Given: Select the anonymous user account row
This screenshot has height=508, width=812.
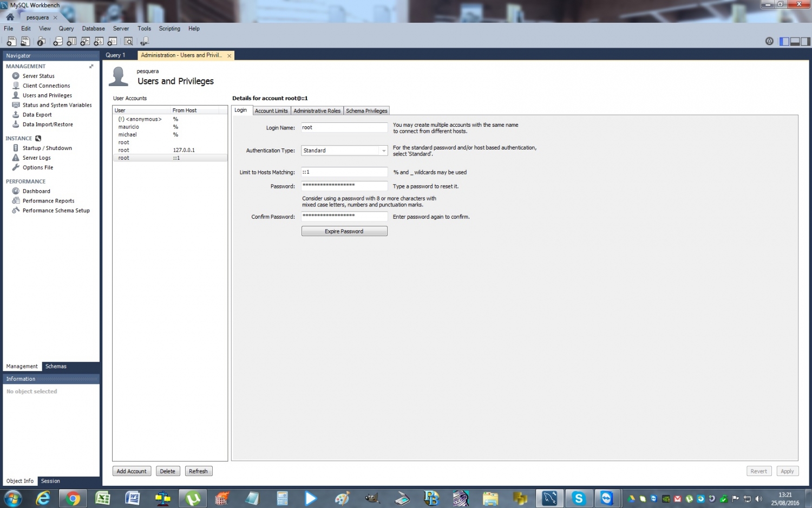Looking at the screenshot, I should [x=170, y=119].
